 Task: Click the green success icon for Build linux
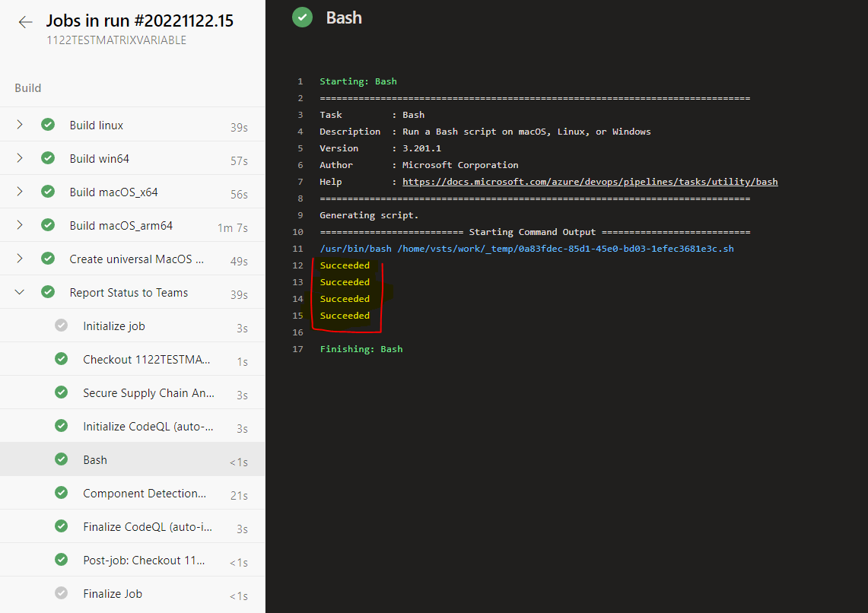tap(48, 125)
